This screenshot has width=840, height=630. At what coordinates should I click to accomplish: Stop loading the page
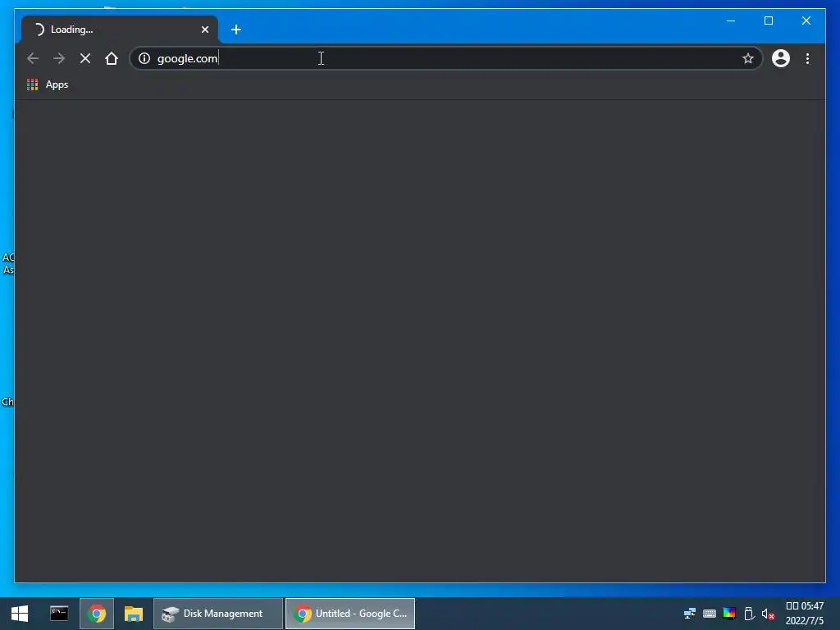coord(85,58)
